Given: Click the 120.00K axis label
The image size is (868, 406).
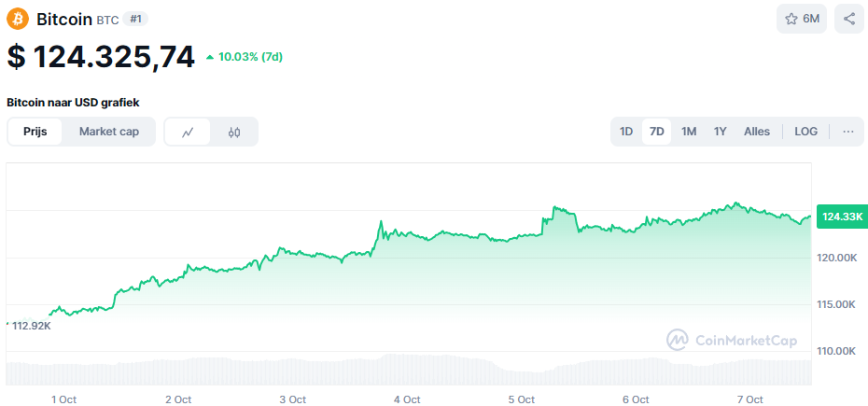Looking at the screenshot, I should (839, 258).
